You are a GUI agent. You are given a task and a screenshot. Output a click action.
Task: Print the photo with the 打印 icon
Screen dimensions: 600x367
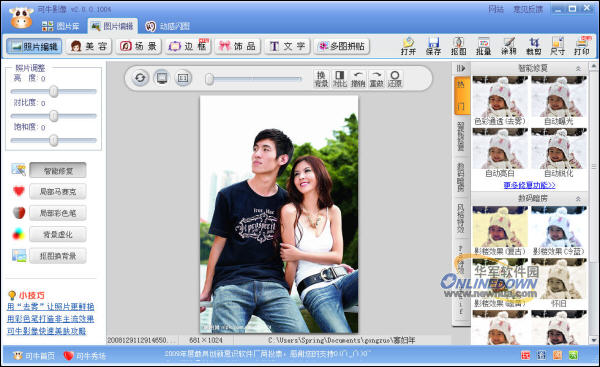(582, 46)
